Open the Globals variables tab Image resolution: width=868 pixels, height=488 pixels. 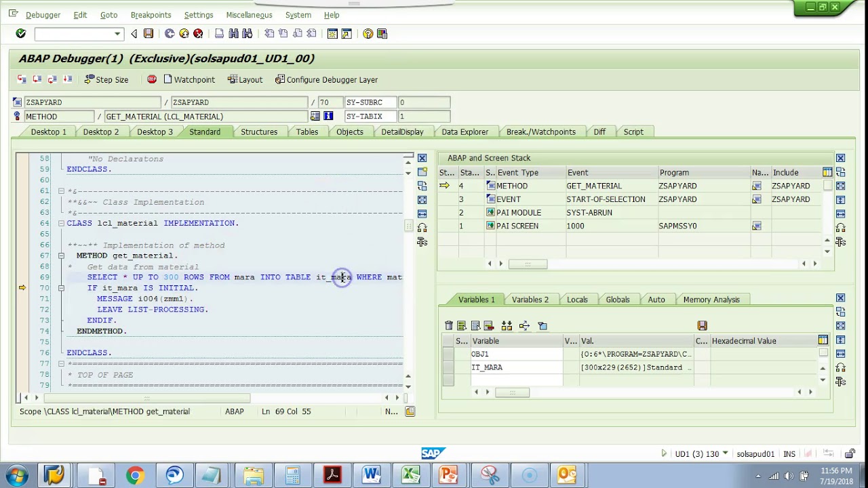coord(618,300)
